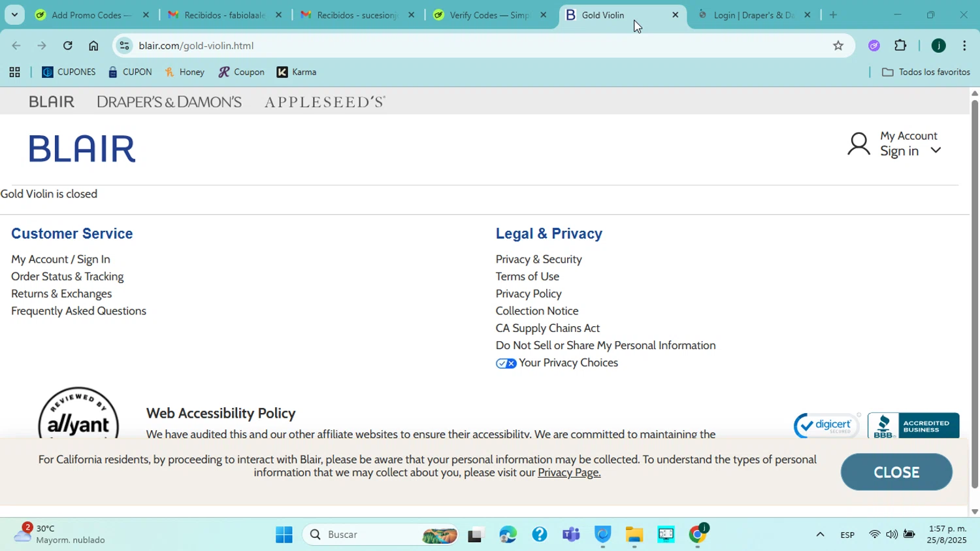Open the Chrome three-dot menu
980x551 pixels.
964,46
